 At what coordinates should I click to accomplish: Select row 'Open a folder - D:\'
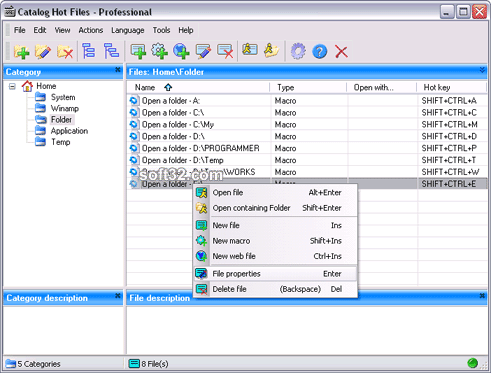tap(307, 136)
